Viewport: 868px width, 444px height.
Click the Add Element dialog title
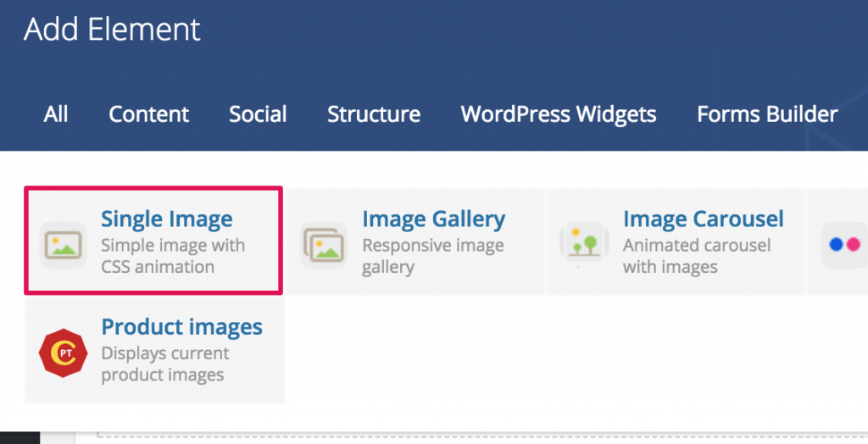point(112,30)
